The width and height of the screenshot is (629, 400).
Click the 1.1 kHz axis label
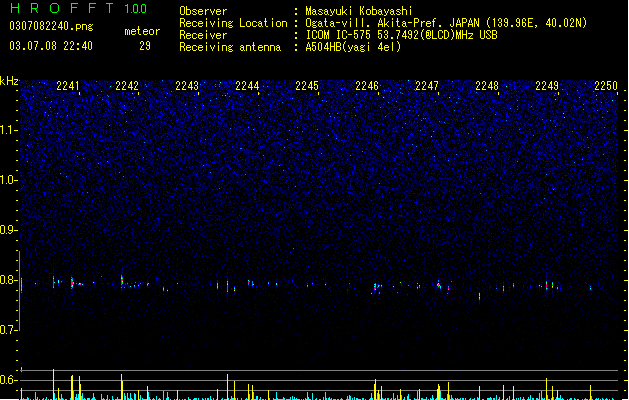coord(9,130)
